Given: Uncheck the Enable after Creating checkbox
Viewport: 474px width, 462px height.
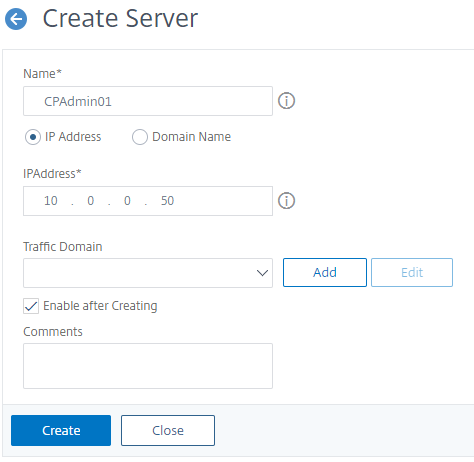Looking at the screenshot, I should click(31, 306).
